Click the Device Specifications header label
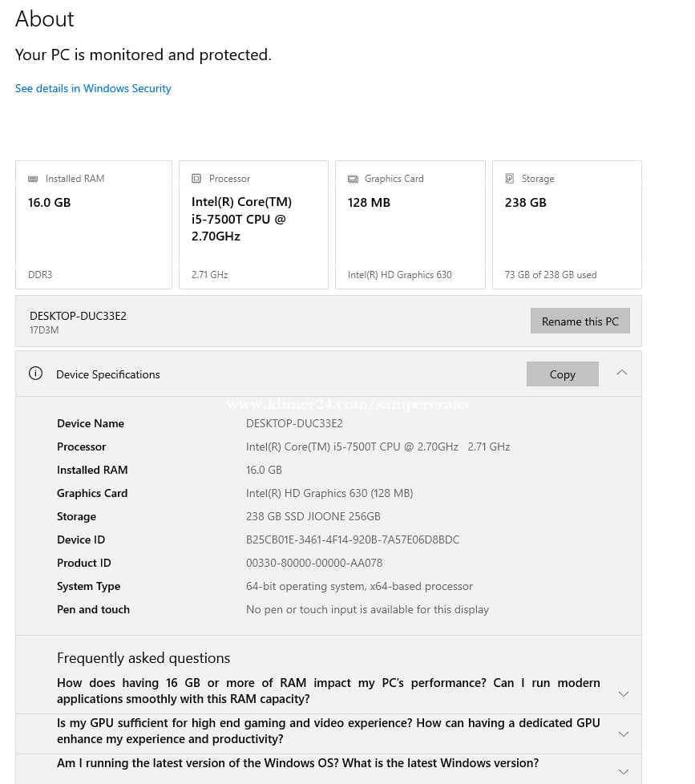Screen dimensions: 695x784 click(108, 374)
